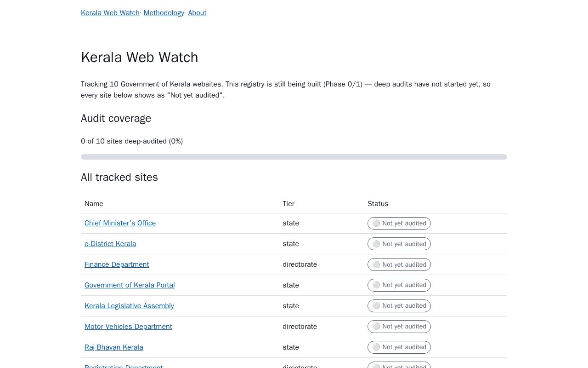
Task: Click status badge in e-District Kerala row
Action: tap(399, 244)
